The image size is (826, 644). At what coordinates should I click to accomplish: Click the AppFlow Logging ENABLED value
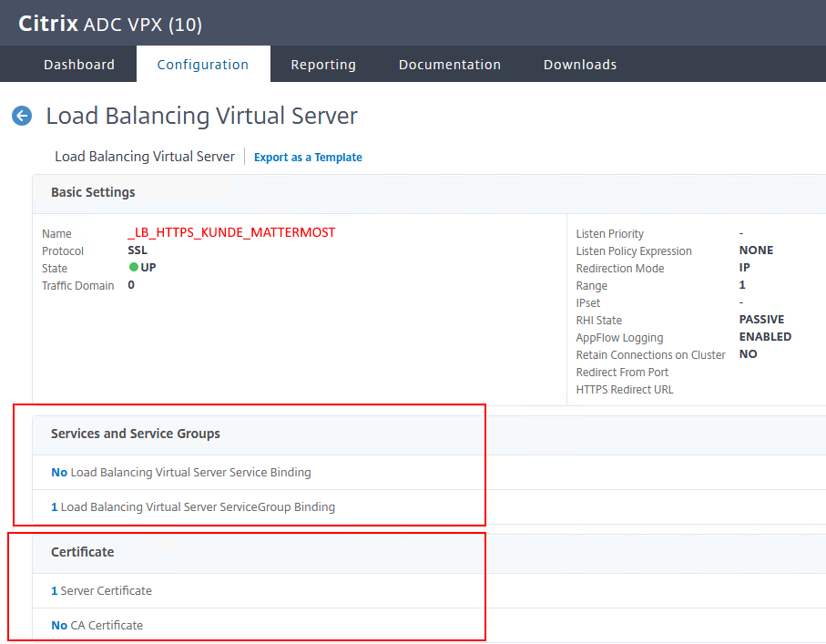click(765, 337)
